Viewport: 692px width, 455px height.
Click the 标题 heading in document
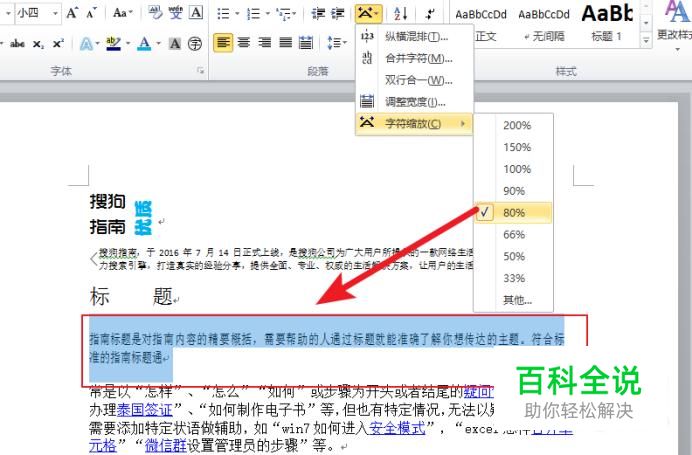click(x=131, y=296)
